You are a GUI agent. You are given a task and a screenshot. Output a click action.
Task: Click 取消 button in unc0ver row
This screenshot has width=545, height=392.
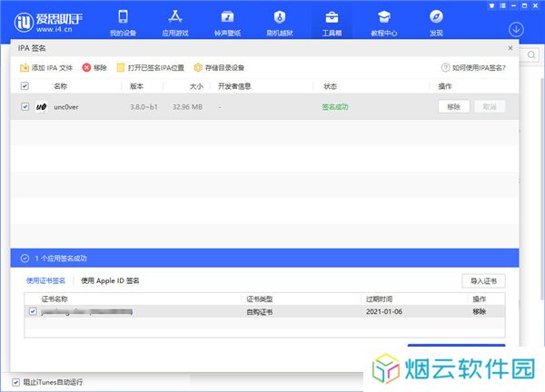pyautogui.click(x=490, y=106)
